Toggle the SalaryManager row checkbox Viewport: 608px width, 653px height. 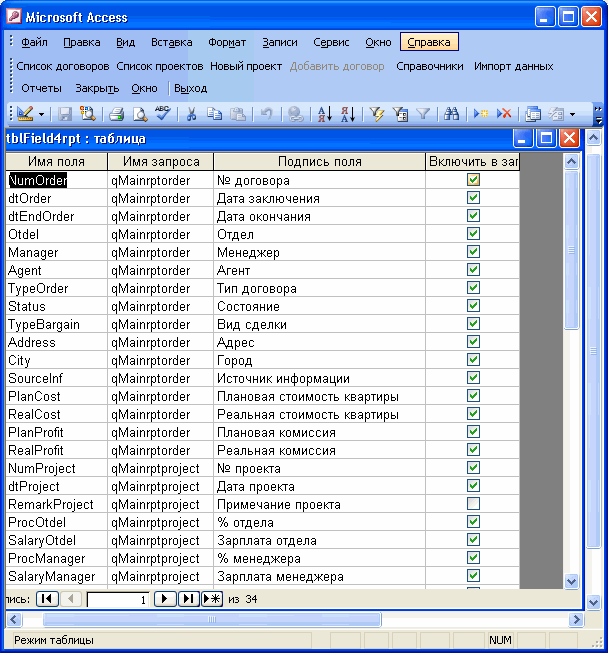click(473, 576)
